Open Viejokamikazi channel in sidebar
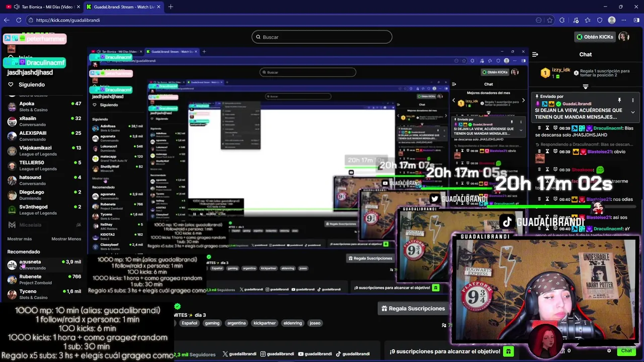Screen dimensions: 644x362 [44, 151]
